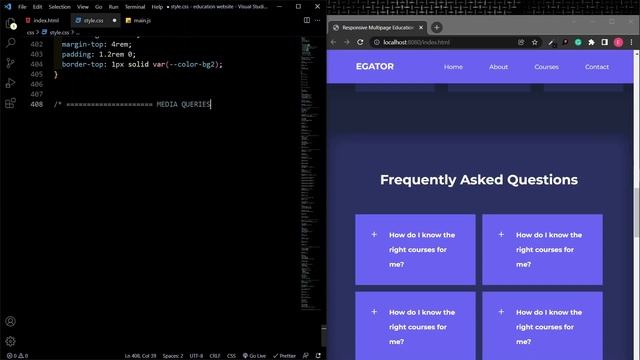Change language mode via CSS item
The width and height of the screenshot is (640, 360).
[x=231, y=356]
